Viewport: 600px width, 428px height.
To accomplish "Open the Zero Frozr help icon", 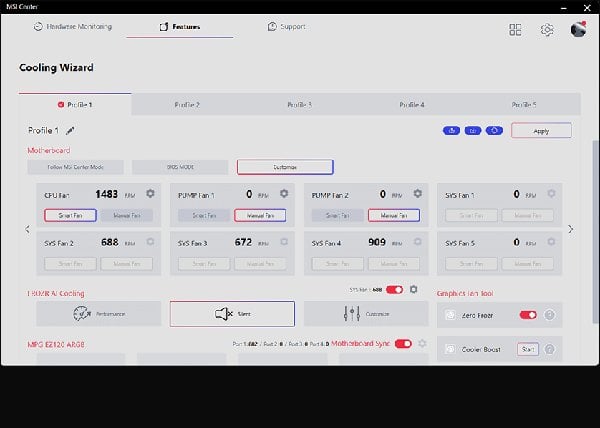I will point(549,315).
